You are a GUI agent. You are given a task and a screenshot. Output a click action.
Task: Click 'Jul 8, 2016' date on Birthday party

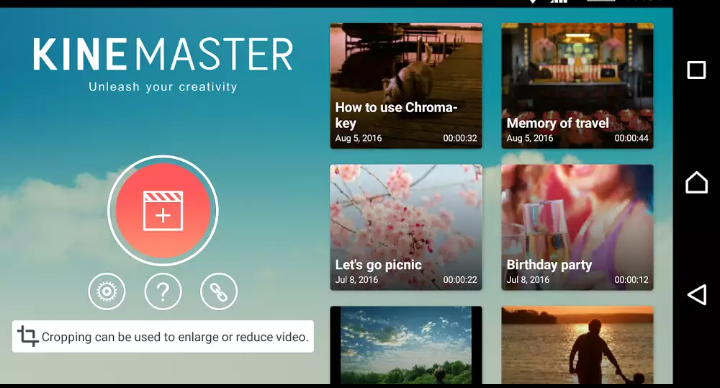pyautogui.click(x=528, y=280)
